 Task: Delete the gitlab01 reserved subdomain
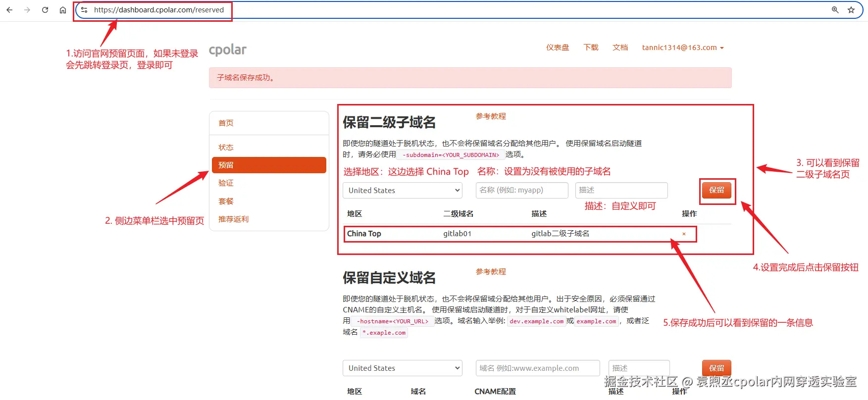pyautogui.click(x=684, y=234)
